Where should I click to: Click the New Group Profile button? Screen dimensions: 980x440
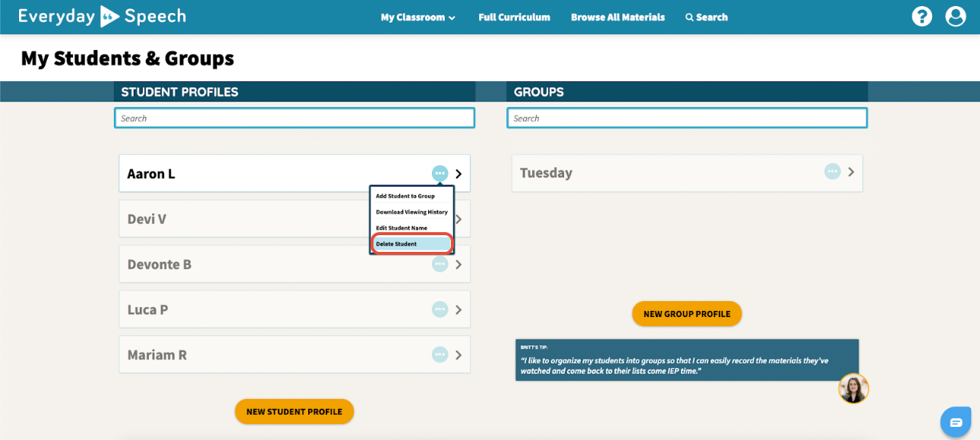tap(687, 313)
